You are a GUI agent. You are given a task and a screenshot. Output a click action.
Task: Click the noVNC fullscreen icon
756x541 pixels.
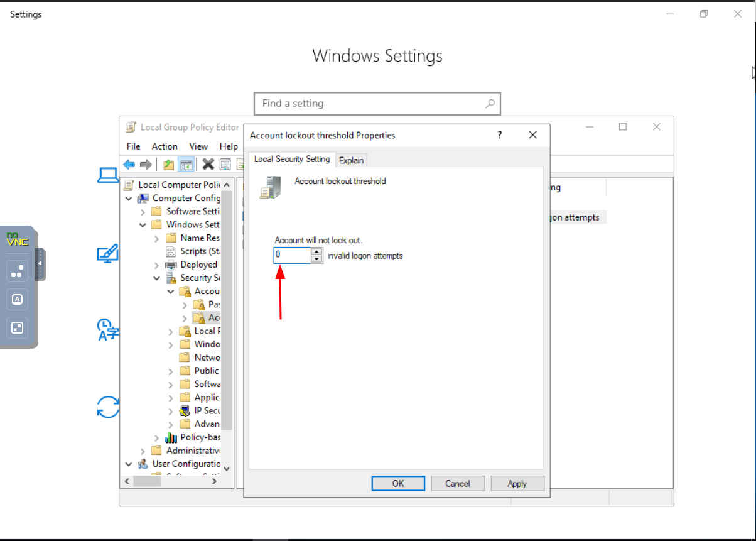point(18,327)
